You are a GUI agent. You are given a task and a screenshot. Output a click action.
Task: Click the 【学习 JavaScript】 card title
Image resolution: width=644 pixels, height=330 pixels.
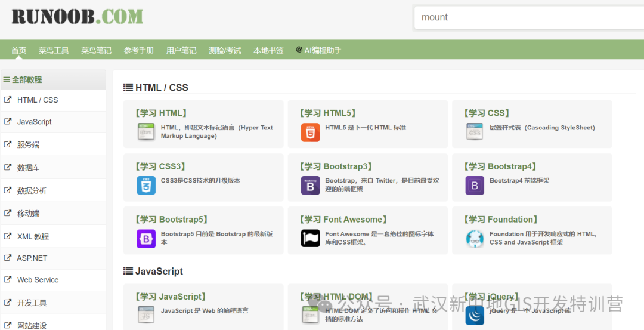coord(171,297)
